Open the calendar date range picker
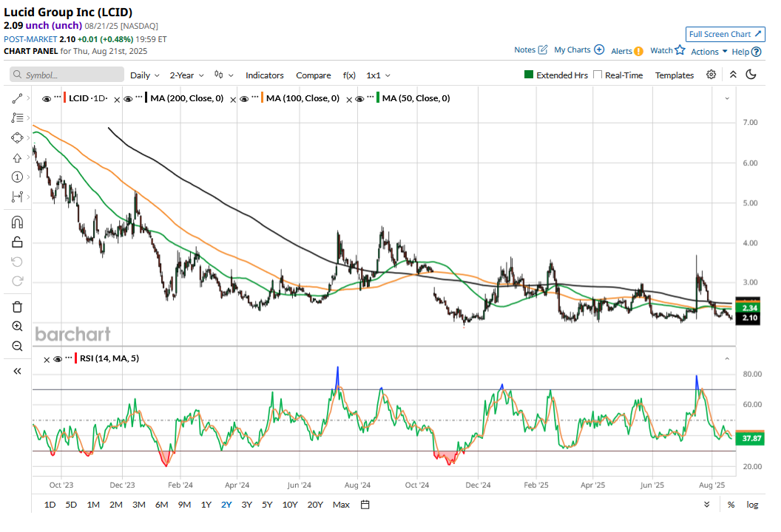Image resolution: width=781 pixels, height=532 pixels. coord(365,505)
